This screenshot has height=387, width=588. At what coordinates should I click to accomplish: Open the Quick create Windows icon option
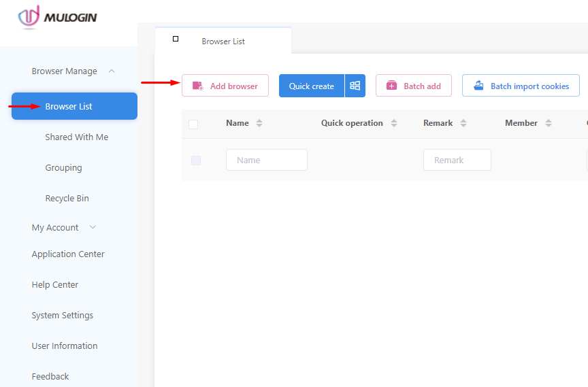pyautogui.click(x=355, y=86)
